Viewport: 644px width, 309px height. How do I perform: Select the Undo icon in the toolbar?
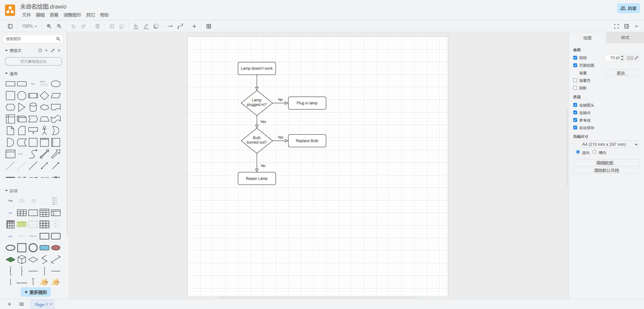pos(73,26)
